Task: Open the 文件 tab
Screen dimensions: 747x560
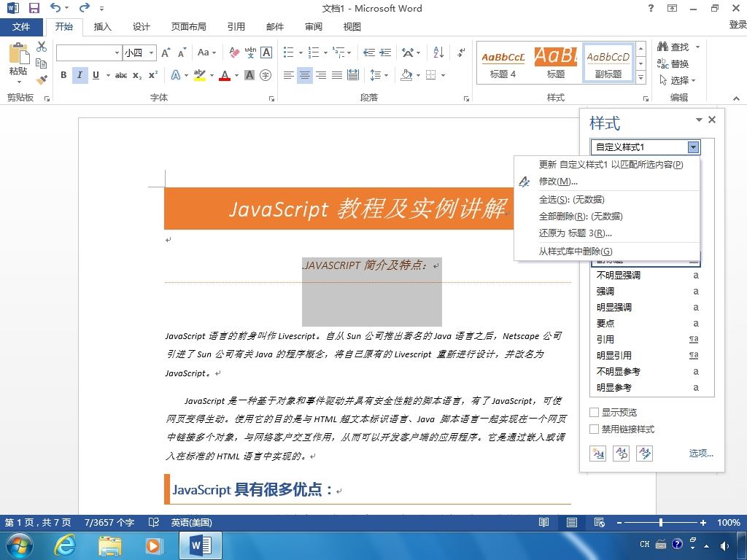Action: tap(21, 27)
